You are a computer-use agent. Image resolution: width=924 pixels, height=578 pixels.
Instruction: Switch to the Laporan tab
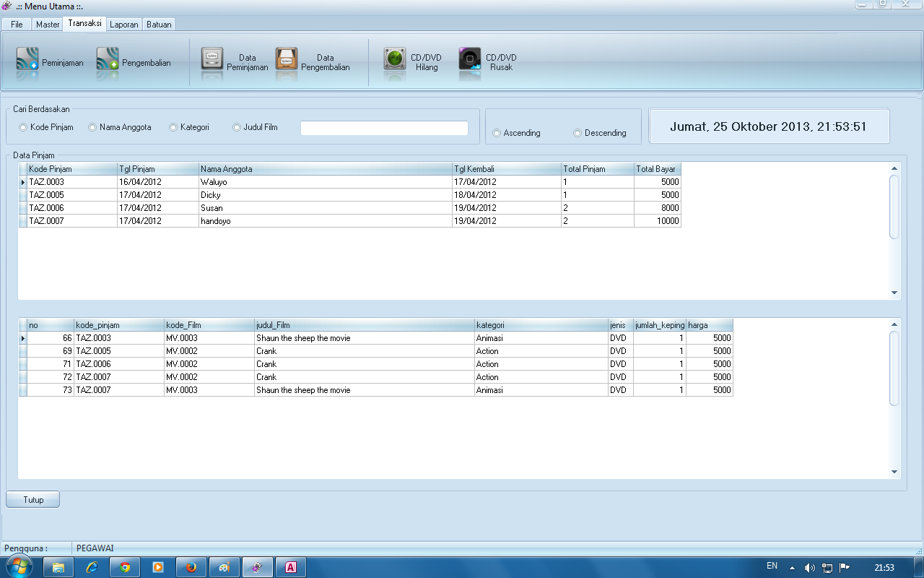tap(123, 24)
